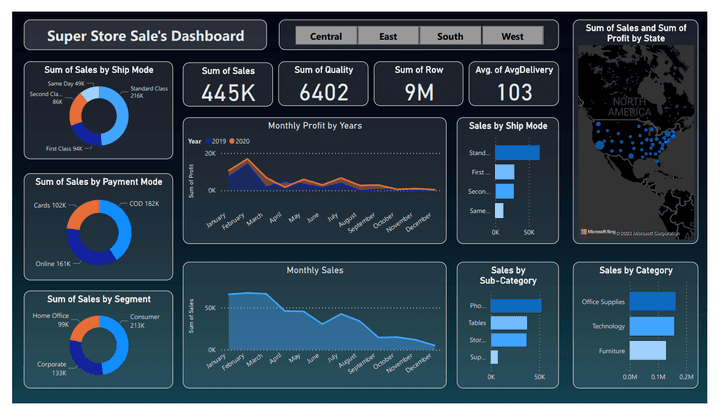
Task: Select the Avg. of AvgDelivery 103 card
Action: 514,84
